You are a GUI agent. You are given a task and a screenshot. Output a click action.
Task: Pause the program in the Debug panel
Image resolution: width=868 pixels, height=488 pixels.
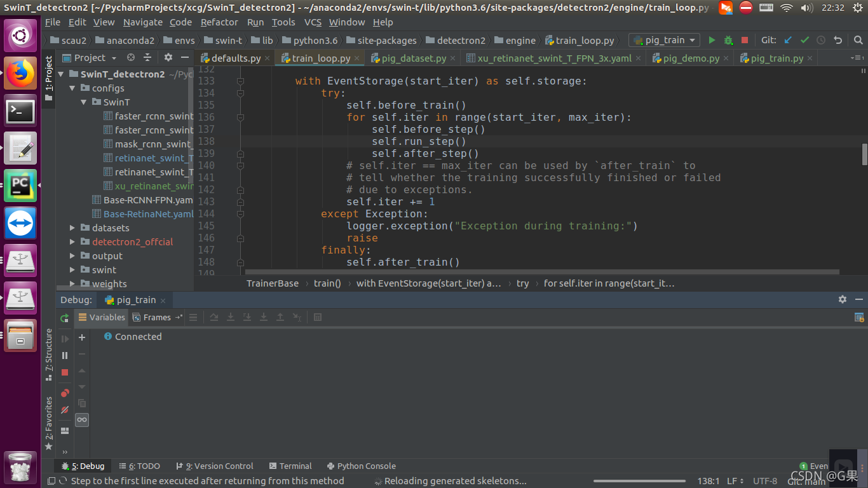65,356
